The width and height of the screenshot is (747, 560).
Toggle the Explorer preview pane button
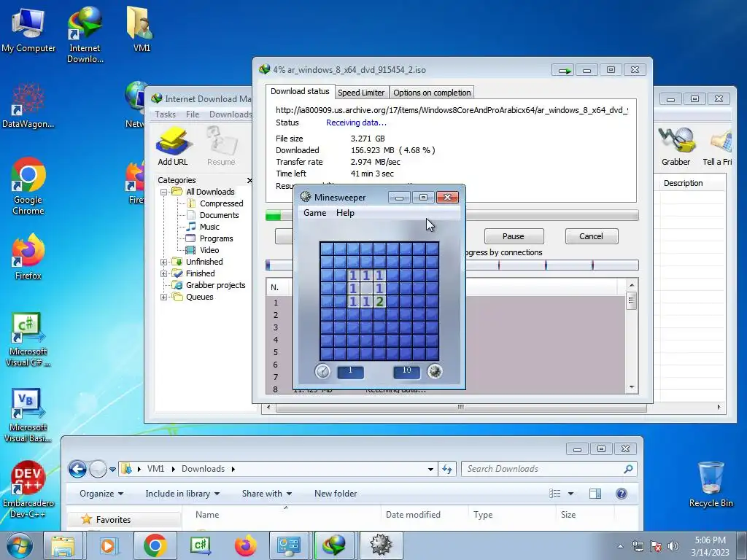(x=595, y=494)
